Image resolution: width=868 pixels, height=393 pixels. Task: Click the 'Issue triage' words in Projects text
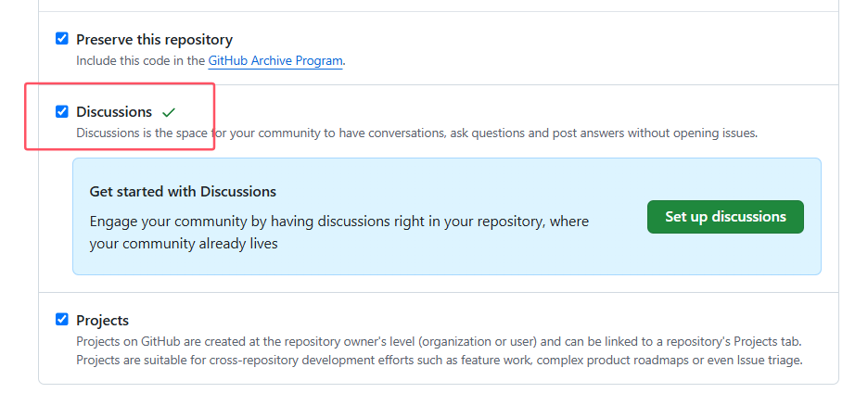pos(768,360)
